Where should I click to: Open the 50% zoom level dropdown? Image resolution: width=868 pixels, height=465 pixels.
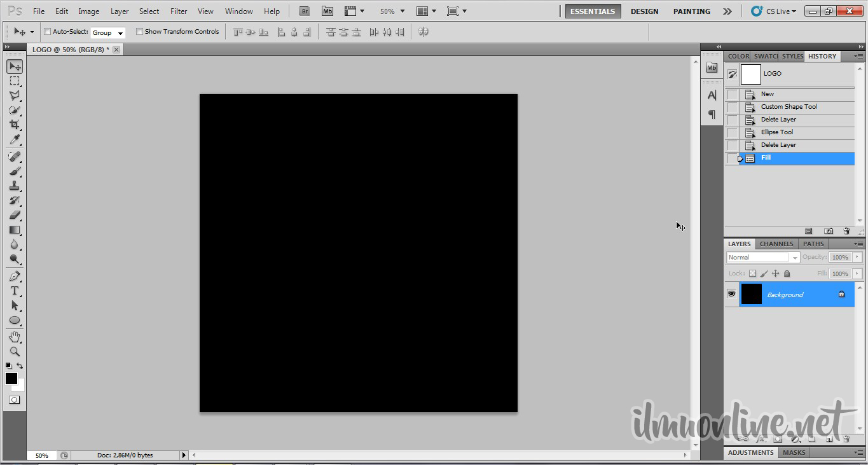click(392, 11)
